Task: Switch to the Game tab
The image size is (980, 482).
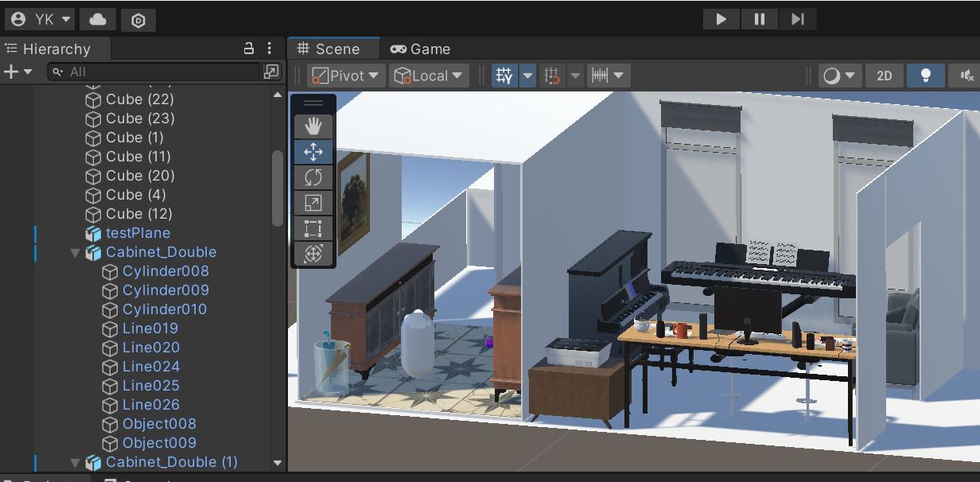Action: point(420,49)
